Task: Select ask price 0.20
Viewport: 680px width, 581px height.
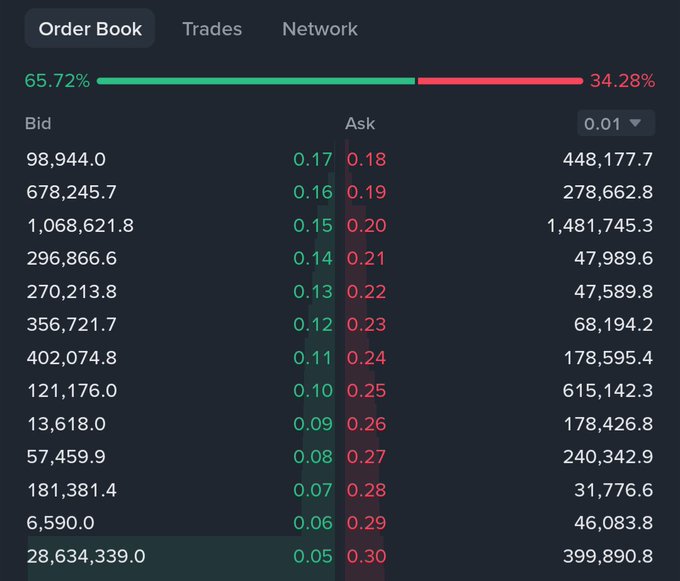Action: [366, 225]
